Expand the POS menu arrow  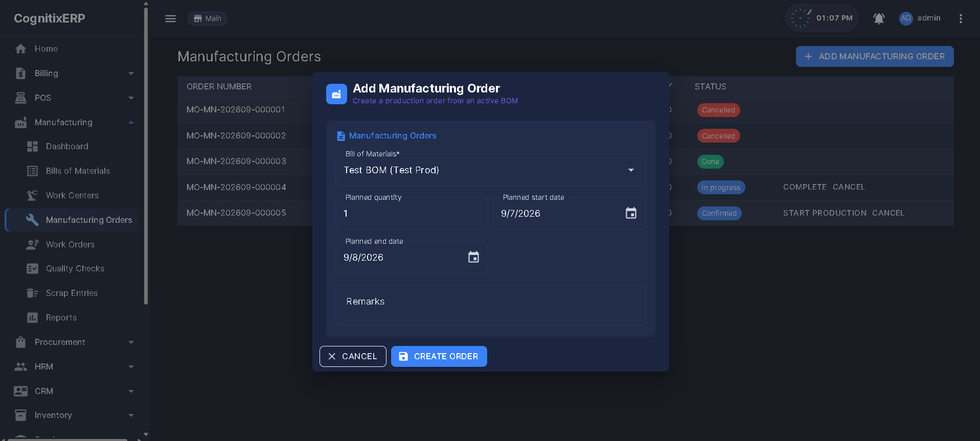click(x=131, y=98)
